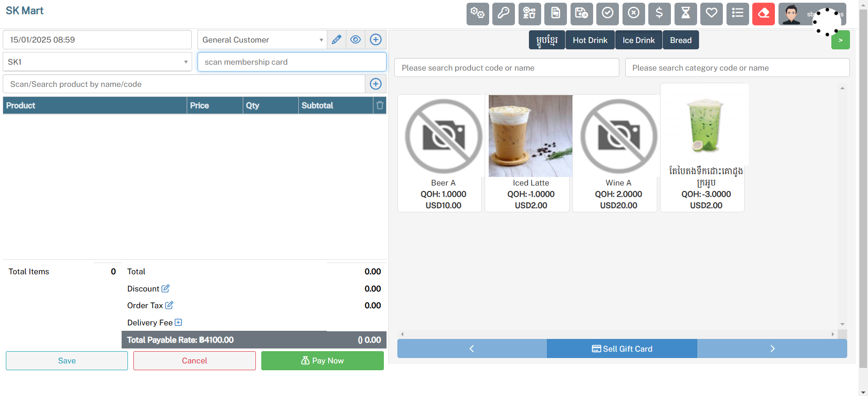Click the key icon in toolbar

pos(504,14)
